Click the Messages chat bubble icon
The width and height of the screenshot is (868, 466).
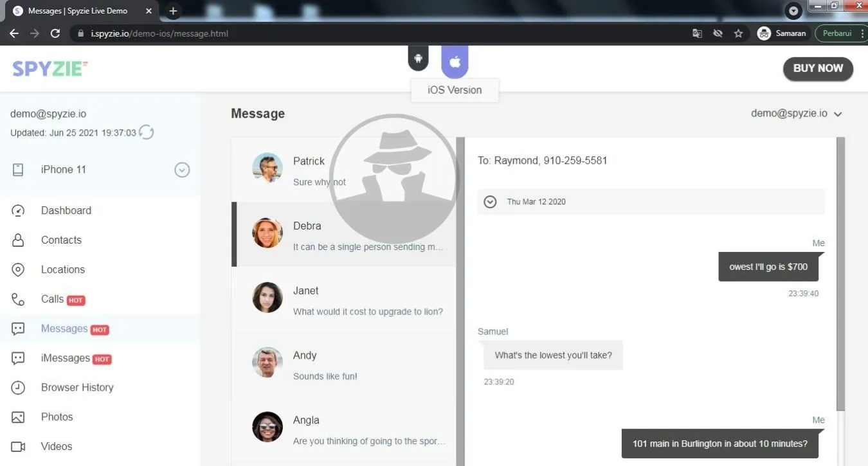pos(18,329)
